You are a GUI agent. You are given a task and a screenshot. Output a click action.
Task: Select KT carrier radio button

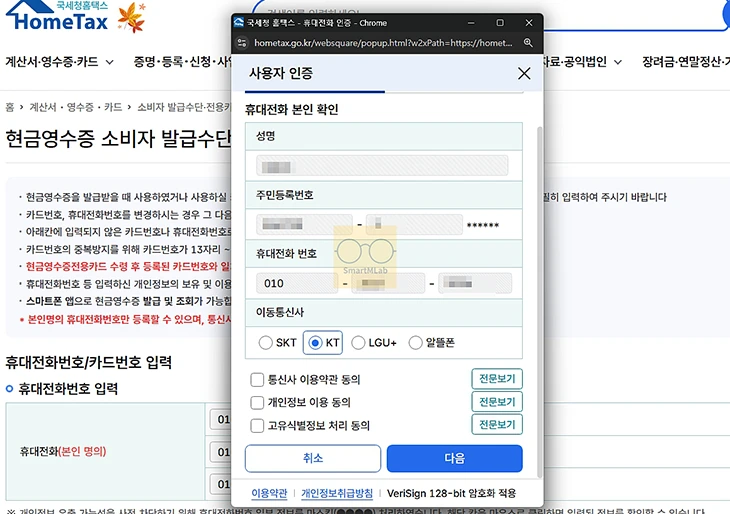click(315, 343)
